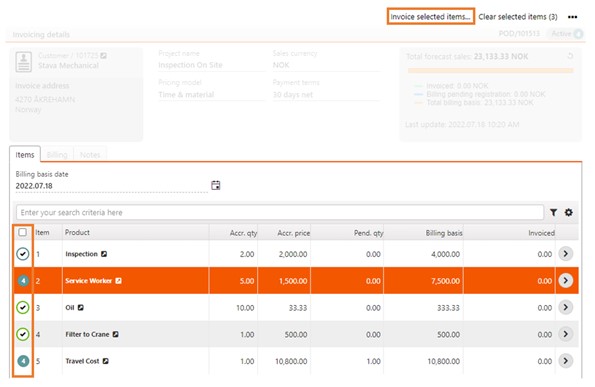Image resolution: width=595 pixels, height=387 pixels.
Task: Switch to the Notes tab
Action: pos(90,155)
